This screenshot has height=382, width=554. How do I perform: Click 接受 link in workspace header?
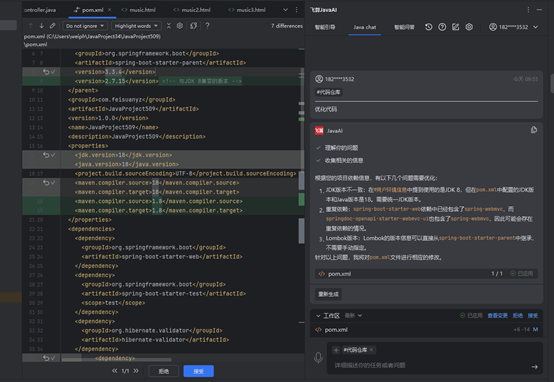533,316
